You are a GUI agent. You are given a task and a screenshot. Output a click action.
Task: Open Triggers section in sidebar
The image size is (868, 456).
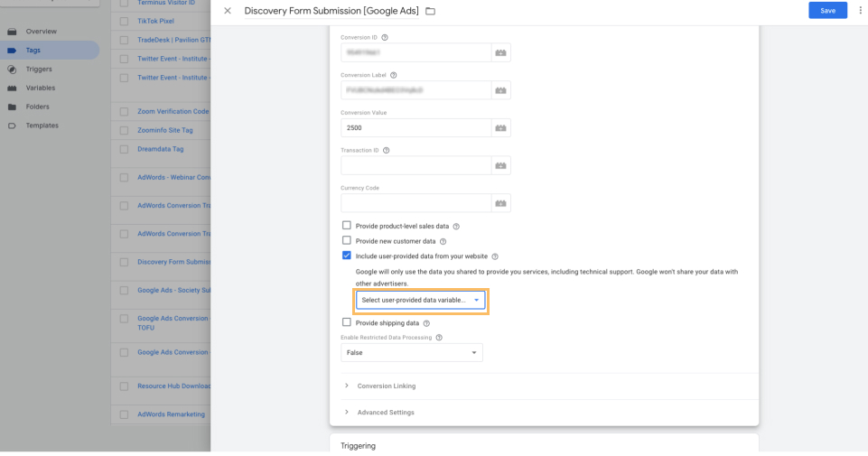pos(39,70)
